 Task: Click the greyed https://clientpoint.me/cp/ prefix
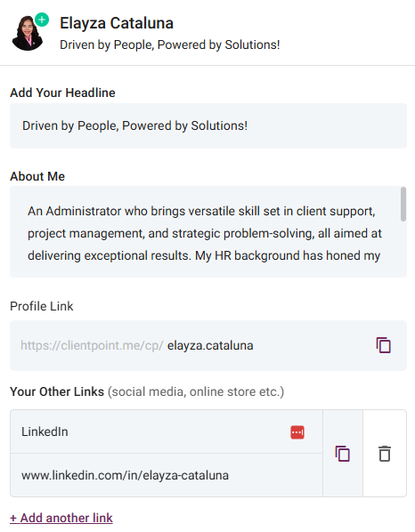tap(92, 345)
